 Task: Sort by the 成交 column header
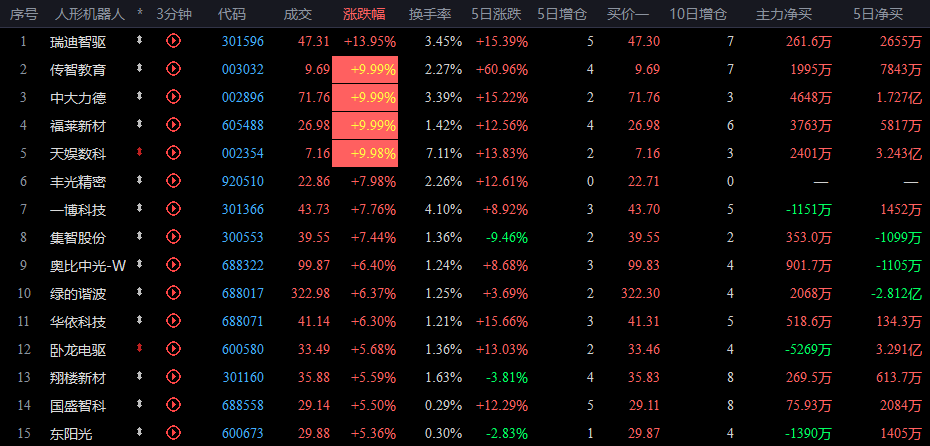298,14
